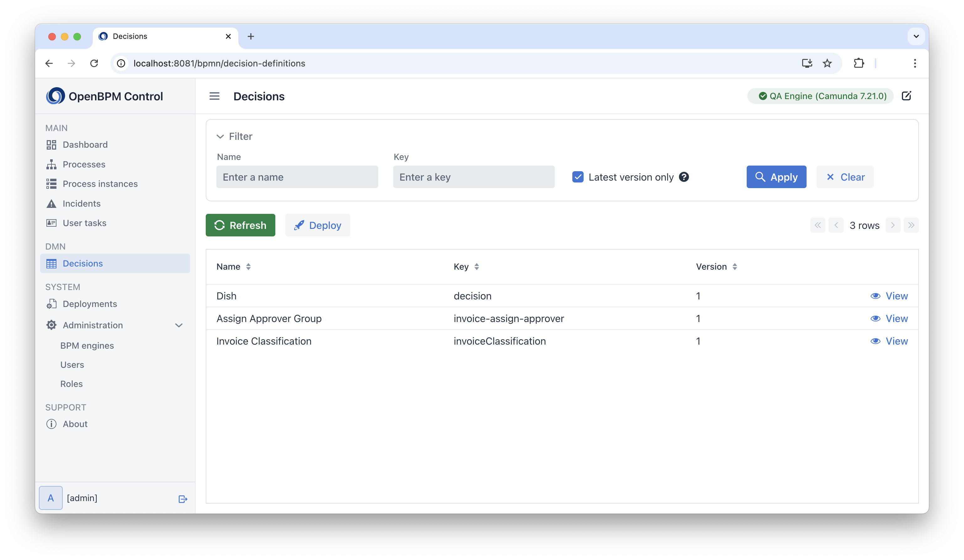Uncheck the Latest version only checkbox
The height and width of the screenshot is (560, 964).
click(578, 177)
